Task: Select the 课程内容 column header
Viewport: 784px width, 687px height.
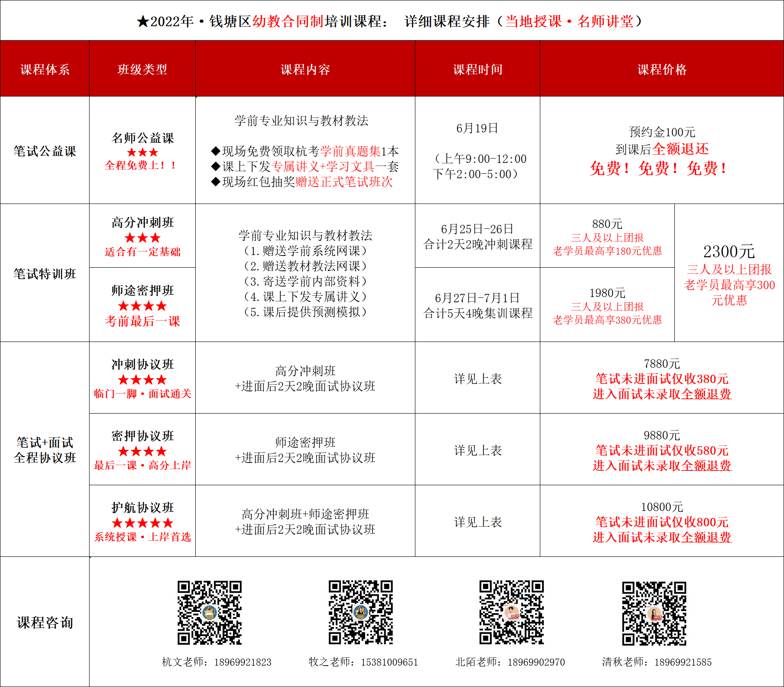Action: pos(305,69)
